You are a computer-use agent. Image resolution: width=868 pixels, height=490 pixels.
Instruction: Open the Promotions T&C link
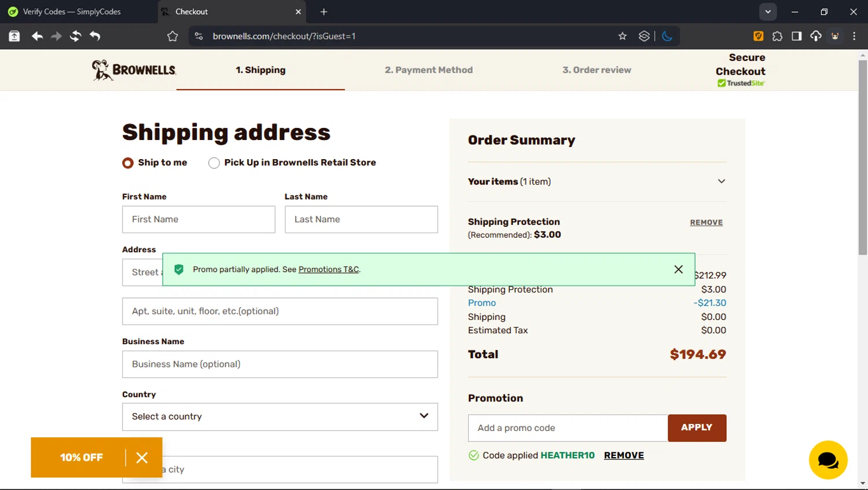coord(328,270)
